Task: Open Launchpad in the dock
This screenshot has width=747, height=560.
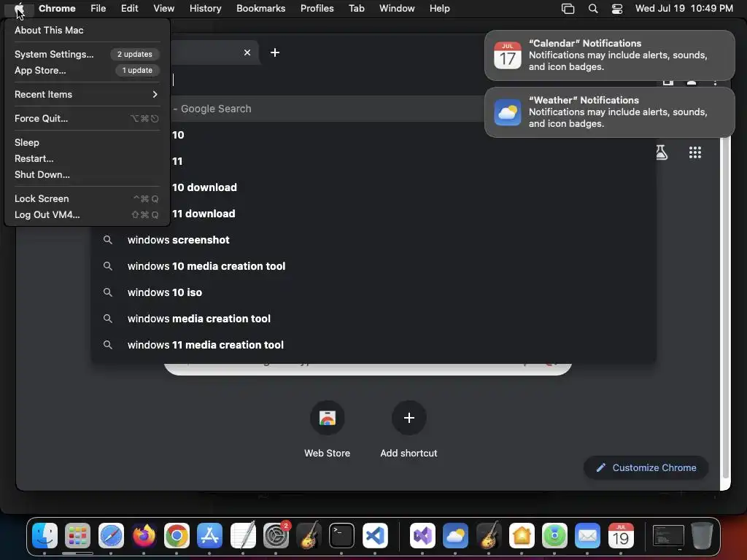Action: [77, 536]
